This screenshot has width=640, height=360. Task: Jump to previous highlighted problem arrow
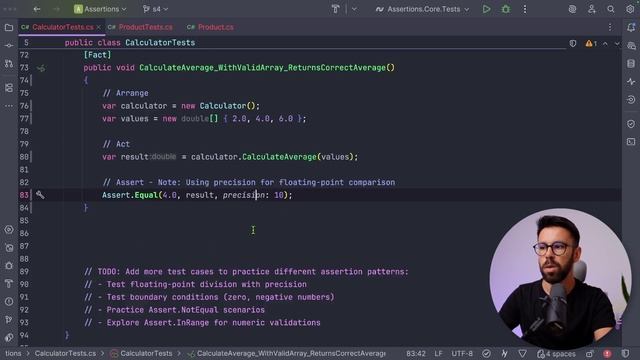pos(605,43)
